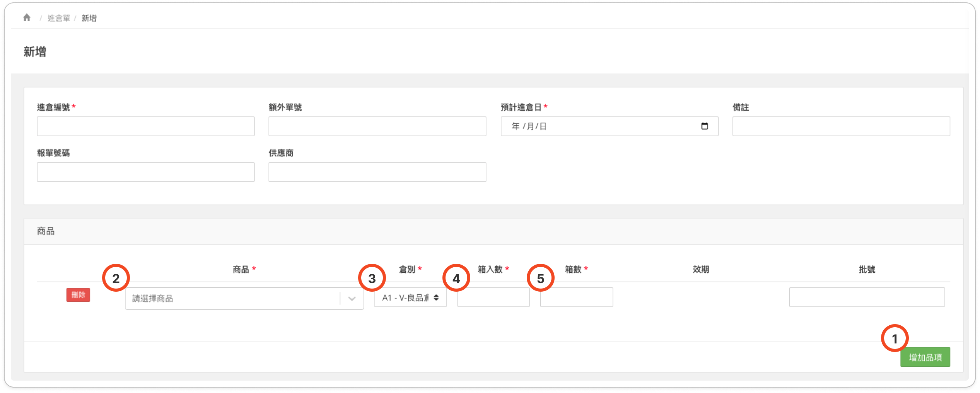980x393 pixels.
Task: Open the calendar picker icon for 預計進倉日
Action: coord(704,126)
